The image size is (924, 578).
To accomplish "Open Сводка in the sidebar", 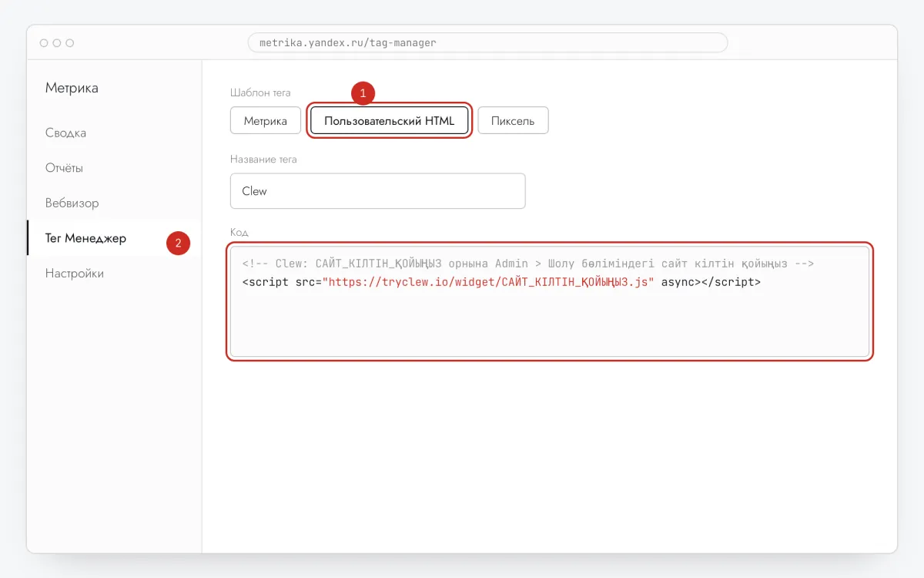I will 65,133.
